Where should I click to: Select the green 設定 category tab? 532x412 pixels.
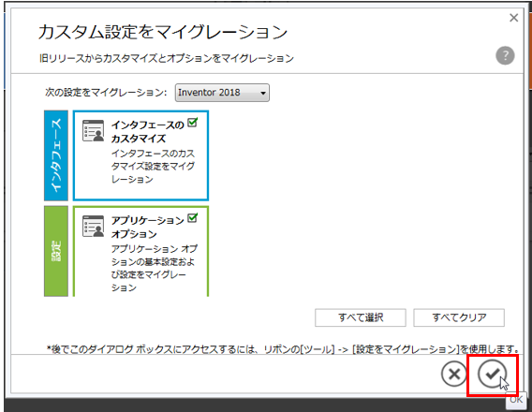click(x=56, y=251)
